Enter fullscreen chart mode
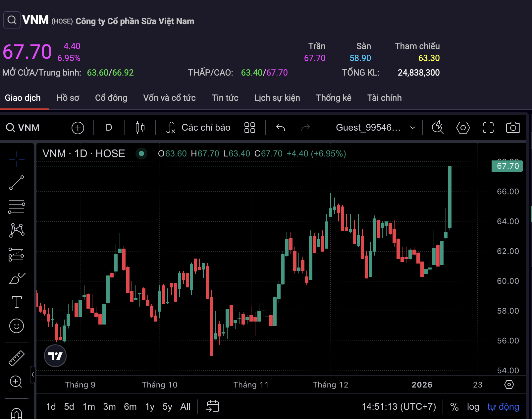 (488, 128)
